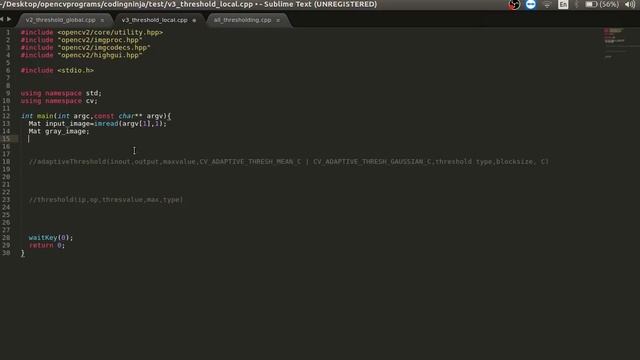Click the "opencv2/imgcodecs.hpp" include text
640x360 pixels.
click(x=104, y=47)
